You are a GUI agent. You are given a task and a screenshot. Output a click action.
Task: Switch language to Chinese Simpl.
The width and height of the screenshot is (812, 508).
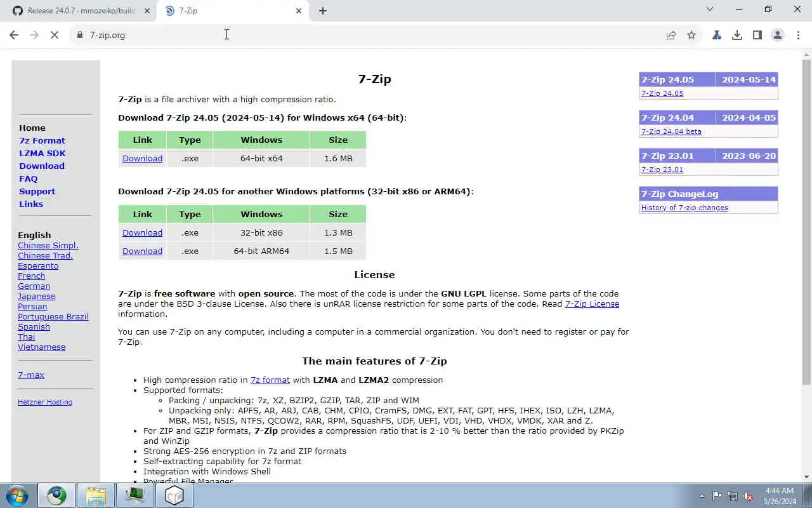coord(48,245)
